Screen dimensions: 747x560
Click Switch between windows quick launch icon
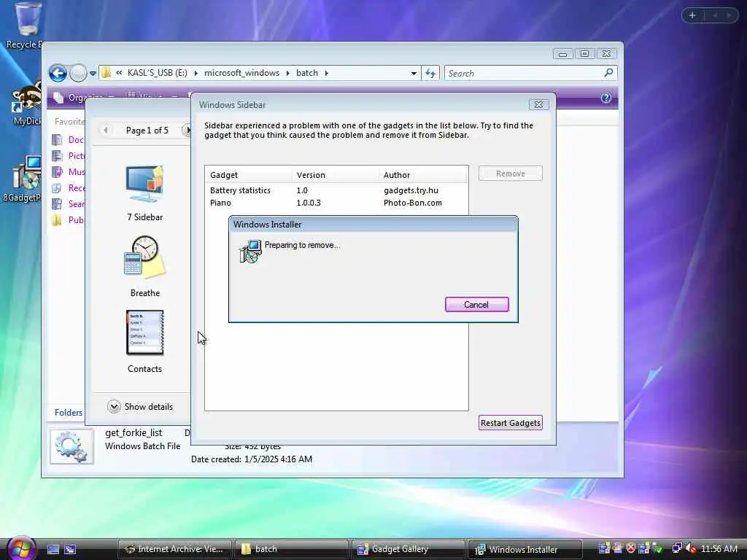click(x=70, y=549)
